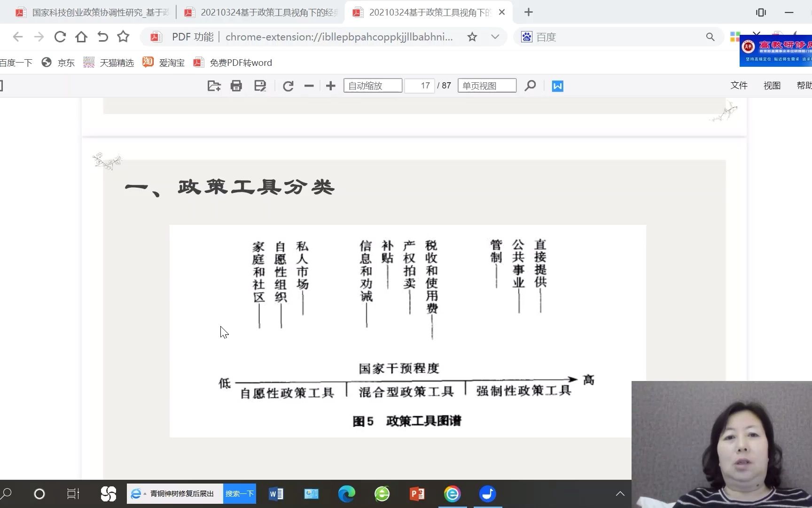Click the sidebar toggle icon in title bar
This screenshot has height=508, width=812.
click(761, 12)
